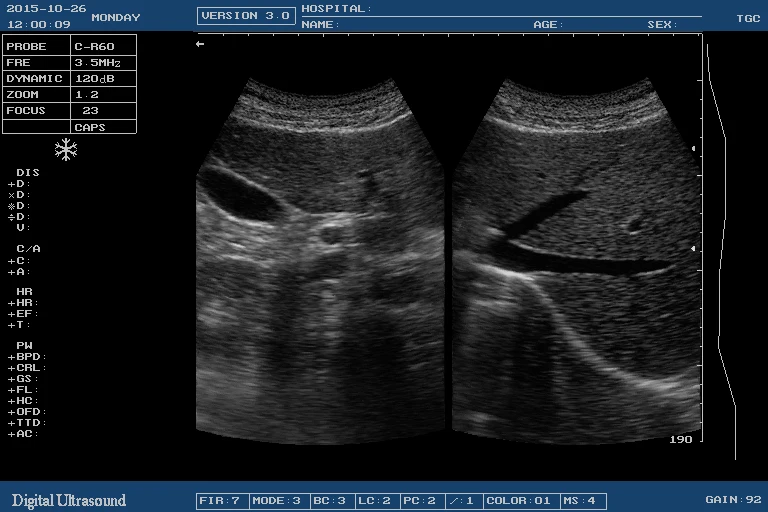The image size is (768, 512).
Task: Click the +C circumference measurement marker
Action: [x=20, y=260]
